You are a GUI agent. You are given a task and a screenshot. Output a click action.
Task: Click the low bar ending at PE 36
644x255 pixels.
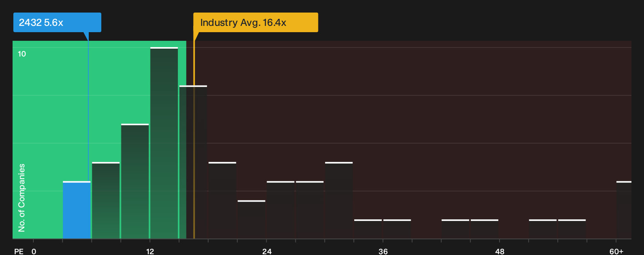[x=368, y=229]
